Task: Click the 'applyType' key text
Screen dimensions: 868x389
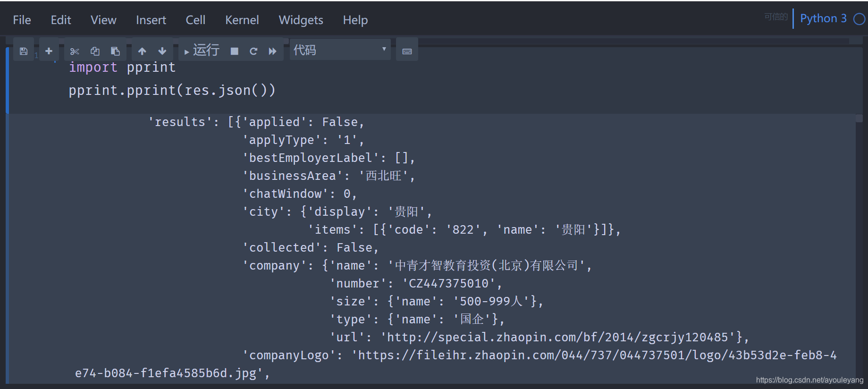Action: tap(282, 140)
